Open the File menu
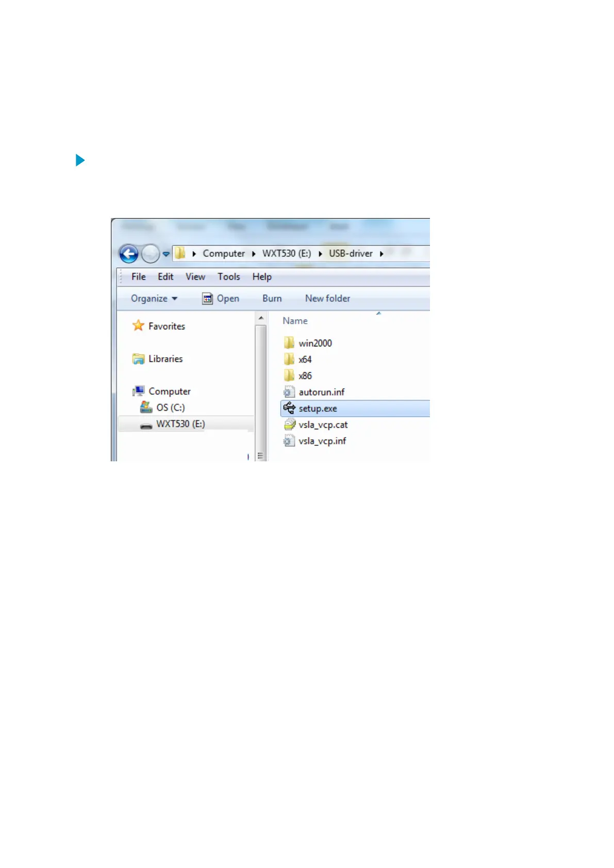 coord(139,277)
